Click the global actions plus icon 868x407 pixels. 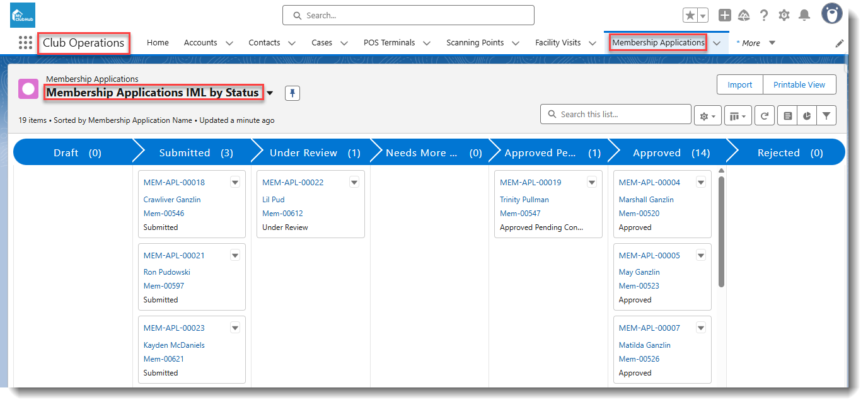pos(725,15)
